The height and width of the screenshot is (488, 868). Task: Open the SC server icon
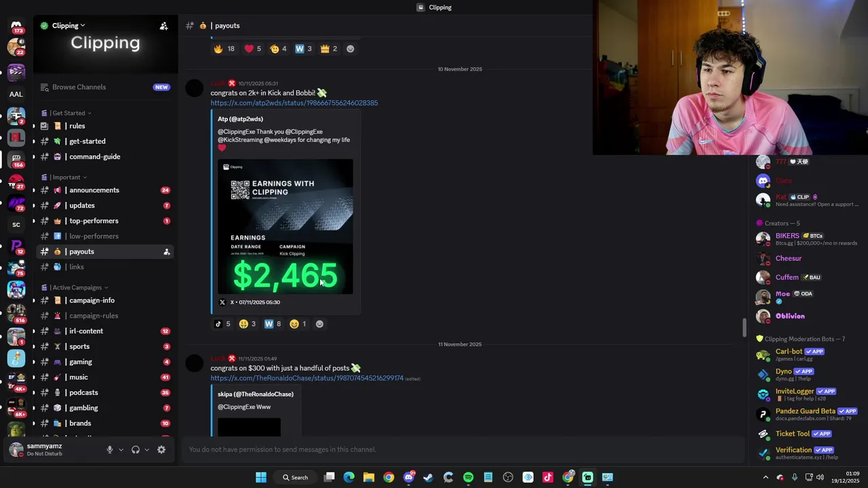point(16,225)
